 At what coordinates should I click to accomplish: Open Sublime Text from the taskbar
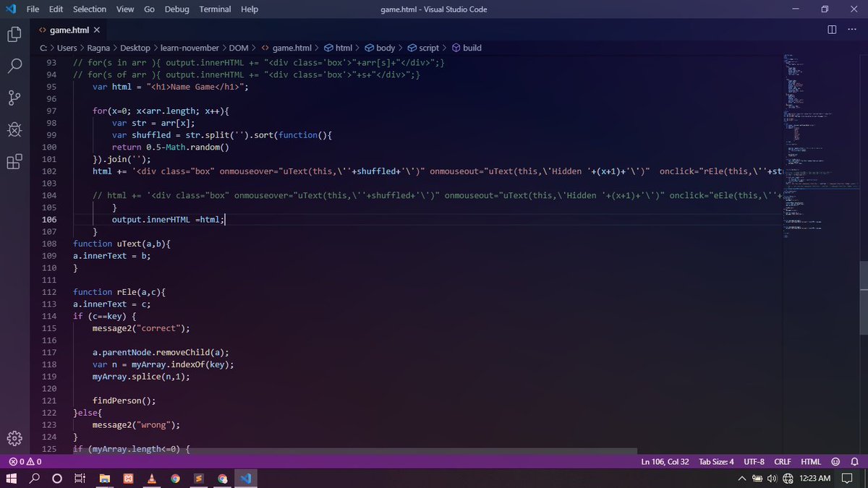click(198, 478)
